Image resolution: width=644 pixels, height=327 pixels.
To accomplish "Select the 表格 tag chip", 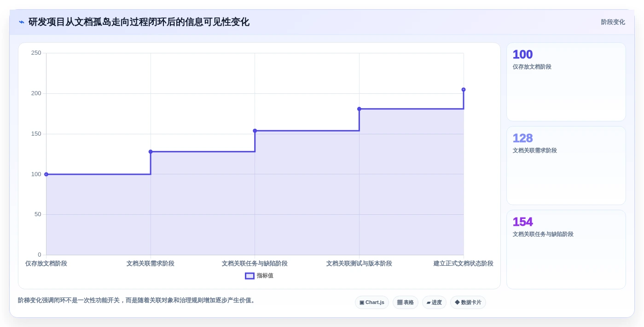I will click(405, 302).
